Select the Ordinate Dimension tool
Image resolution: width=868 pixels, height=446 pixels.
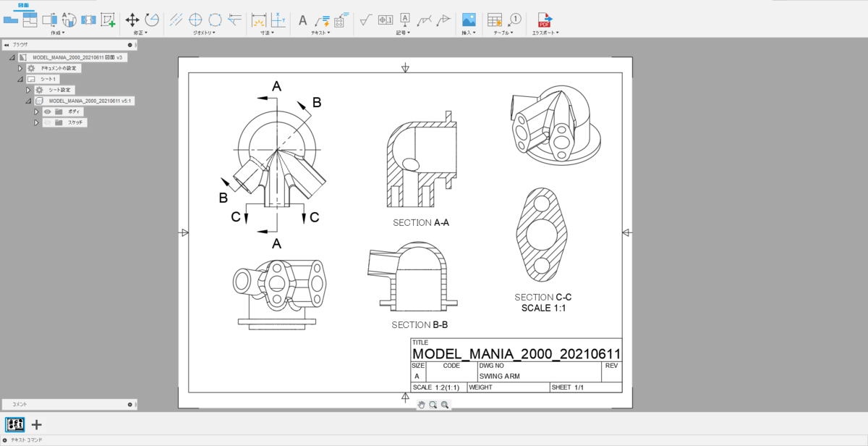(x=278, y=20)
